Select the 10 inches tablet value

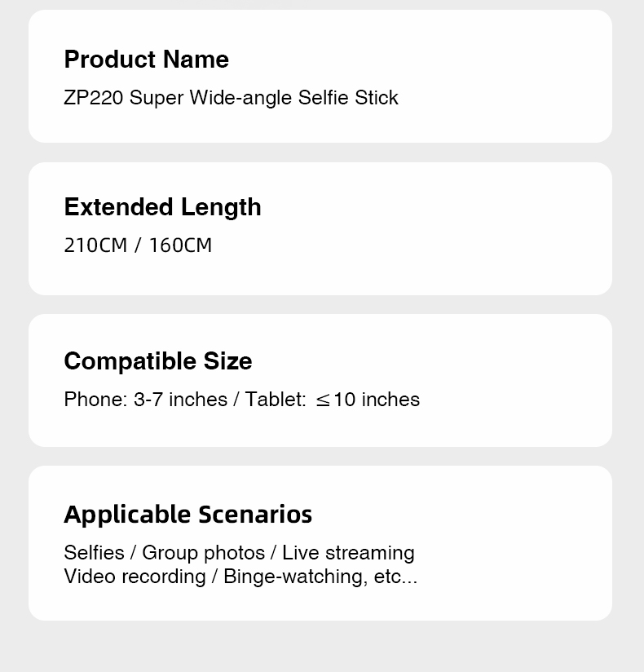[377, 400]
